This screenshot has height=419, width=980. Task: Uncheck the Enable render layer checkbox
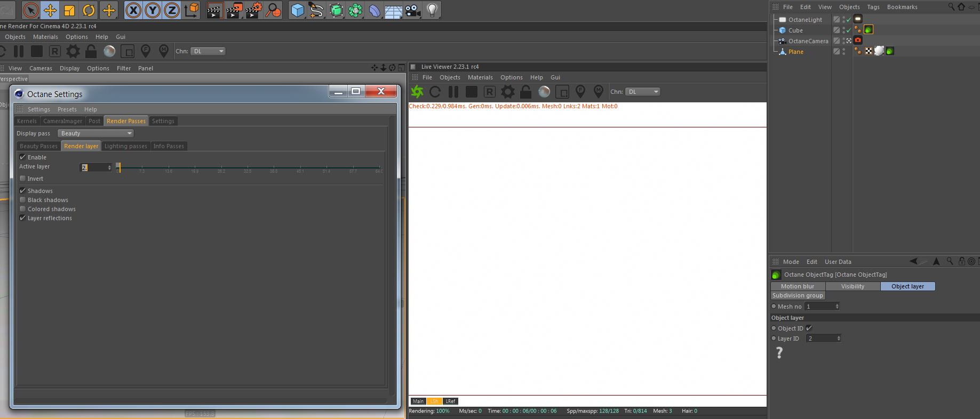tap(22, 157)
